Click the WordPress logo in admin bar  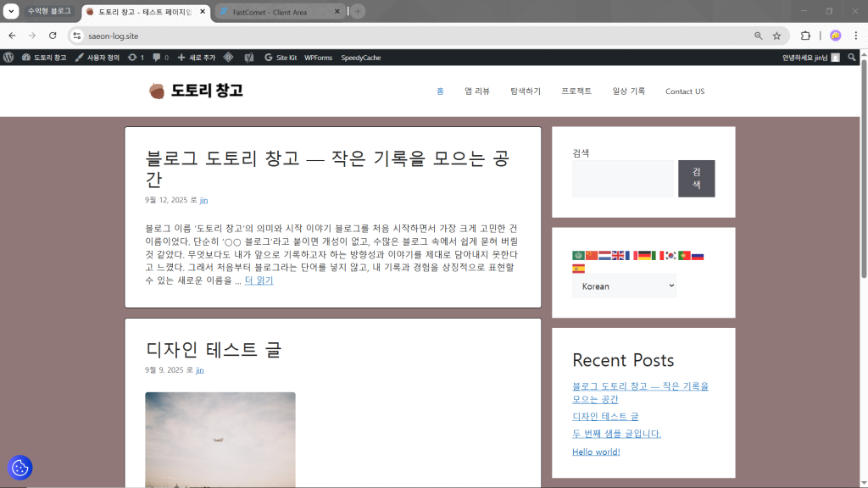click(8, 58)
